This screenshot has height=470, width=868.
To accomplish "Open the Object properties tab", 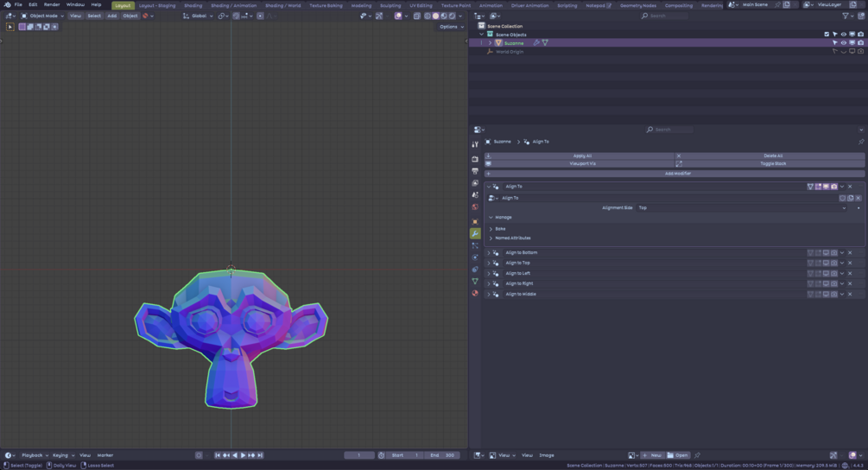I will pos(475,221).
